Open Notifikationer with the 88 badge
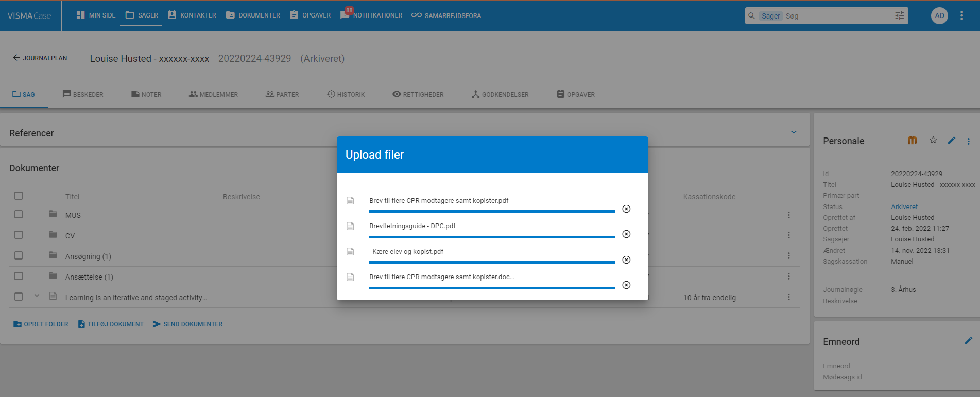The height and width of the screenshot is (397, 980). (x=371, y=15)
